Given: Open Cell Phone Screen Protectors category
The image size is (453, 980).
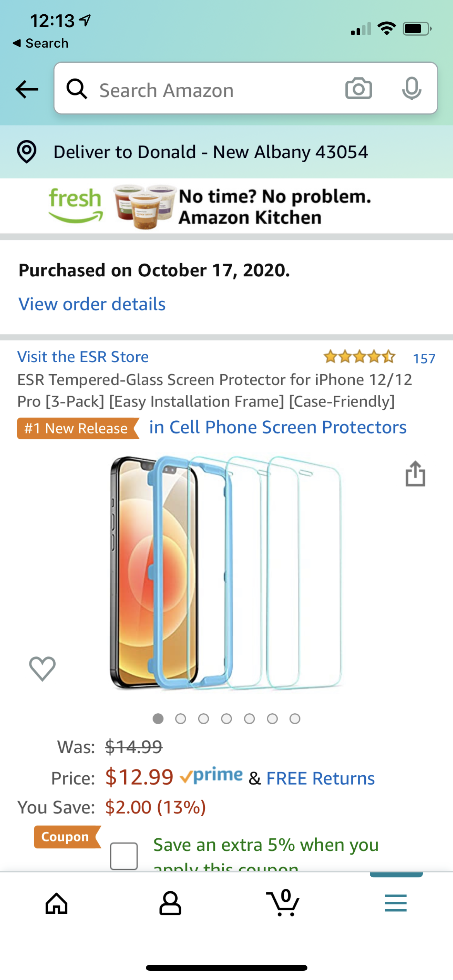Looking at the screenshot, I should pyautogui.click(x=278, y=427).
